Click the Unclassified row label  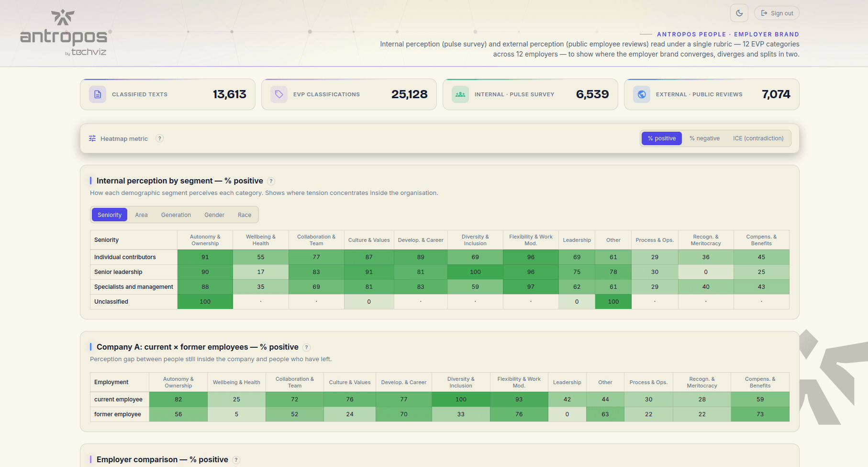[111, 302]
